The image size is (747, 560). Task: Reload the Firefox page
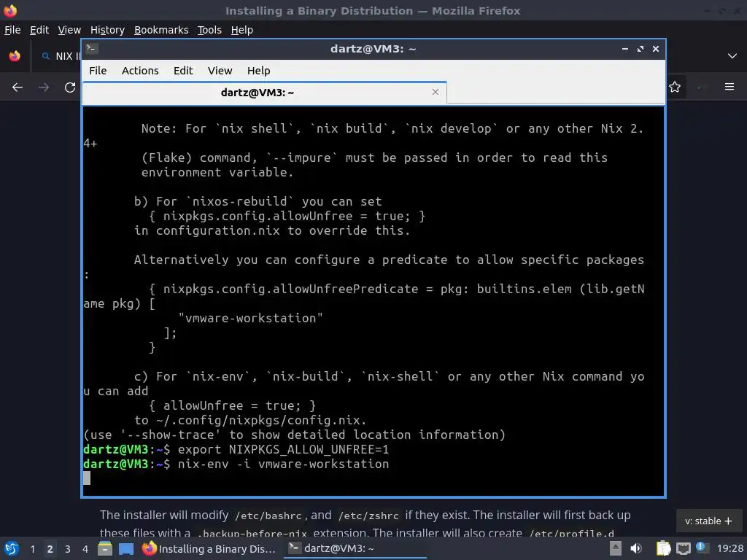pyautogui.click(x=70, y=87)
